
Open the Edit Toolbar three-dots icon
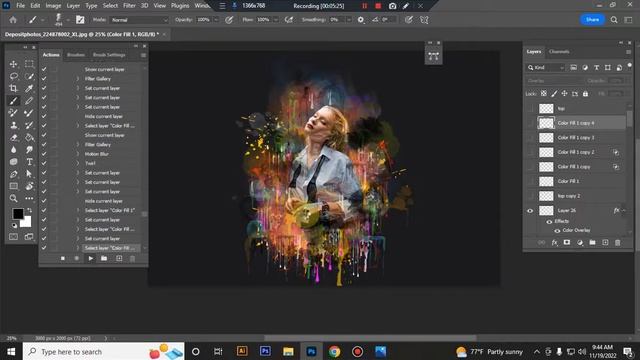pos(29,198)
